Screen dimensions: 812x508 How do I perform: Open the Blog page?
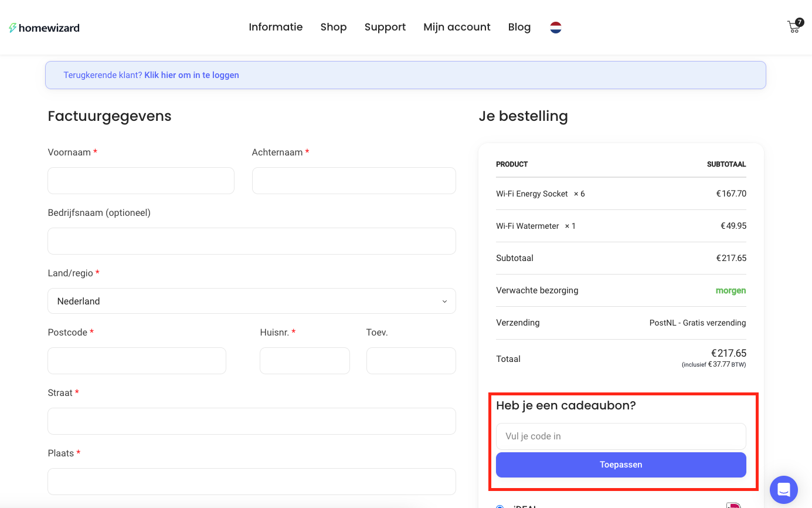click(519, 27)
